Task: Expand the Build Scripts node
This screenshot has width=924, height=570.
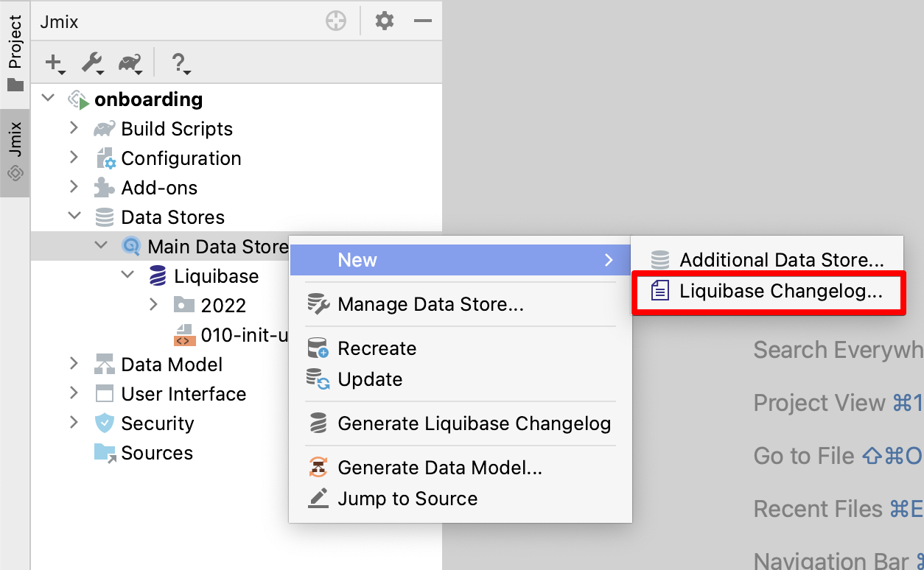Action: (74, 128)
